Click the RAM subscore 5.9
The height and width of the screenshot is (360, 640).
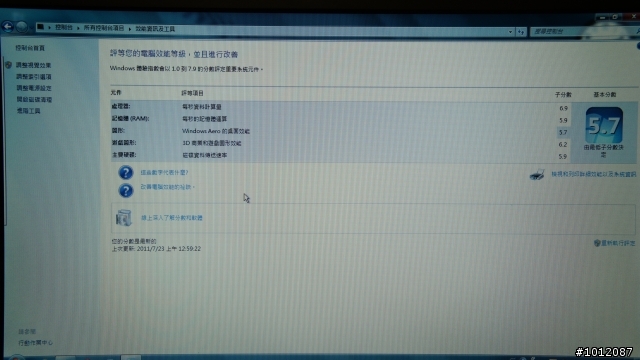click(x=563, y=120)
